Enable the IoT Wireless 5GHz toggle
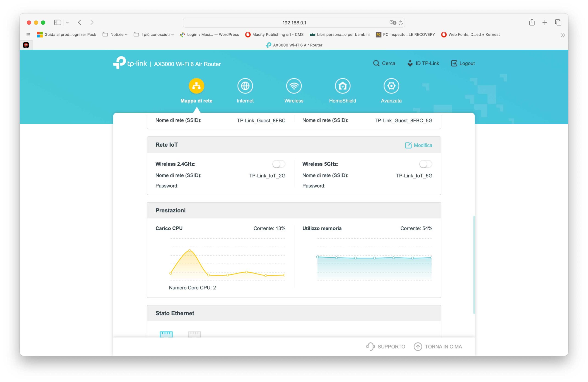The height and width of the screenshot is (382, 588). pos(425,164)
